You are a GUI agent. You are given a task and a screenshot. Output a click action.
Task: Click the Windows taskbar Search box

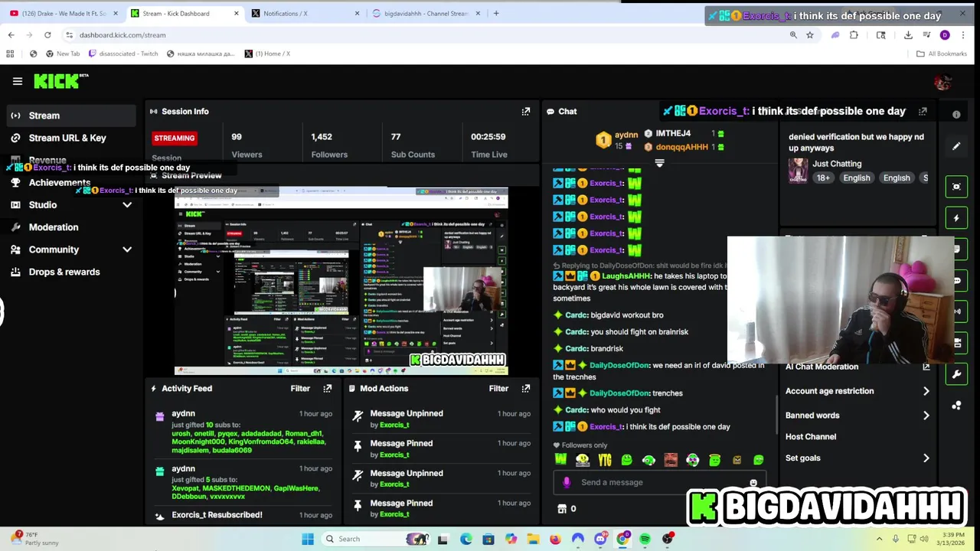376,539
